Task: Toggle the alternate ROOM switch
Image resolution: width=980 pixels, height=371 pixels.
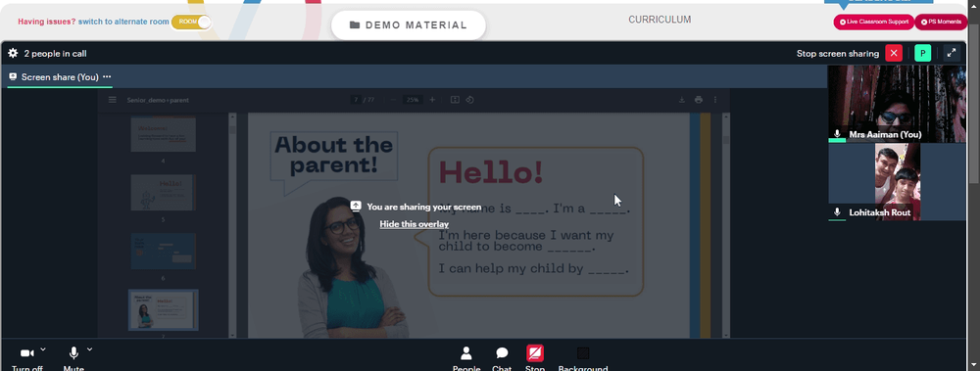Action: coord(191,22)
